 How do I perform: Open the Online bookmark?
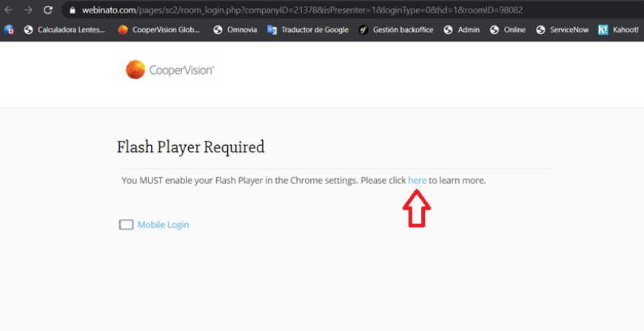[x=508, y=30]
